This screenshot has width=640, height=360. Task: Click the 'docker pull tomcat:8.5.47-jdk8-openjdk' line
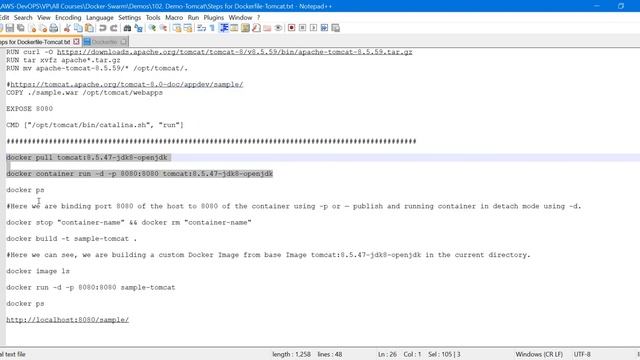[x=87, y=158]
